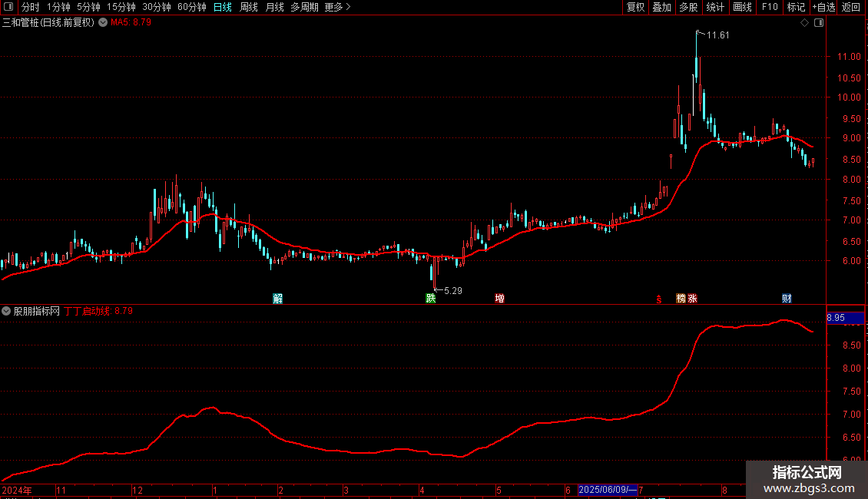
Task: Open the 画线 drawing tools
Action: (742, 7)
